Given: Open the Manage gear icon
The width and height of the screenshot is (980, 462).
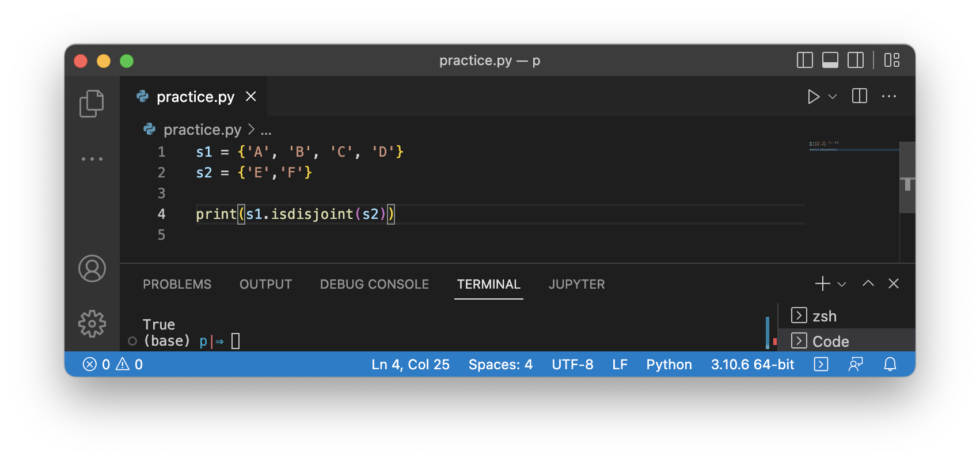Looking at the screenshot, I should (92, 324).
